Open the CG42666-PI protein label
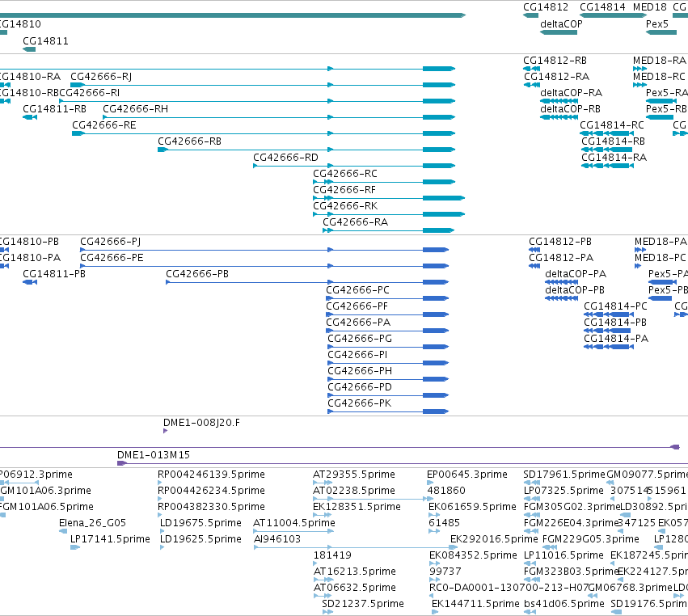This screenshot has width=688, height=616. pyautogui.click(x=357, y=355)
